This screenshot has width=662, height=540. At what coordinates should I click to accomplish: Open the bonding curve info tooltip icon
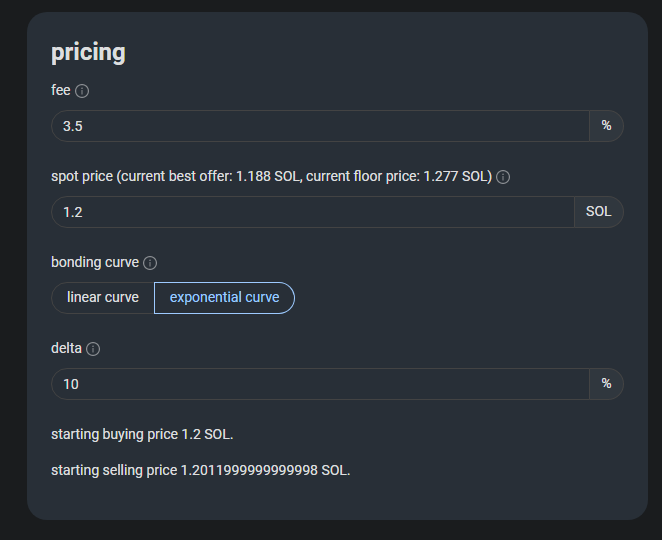tap(150, 263)
